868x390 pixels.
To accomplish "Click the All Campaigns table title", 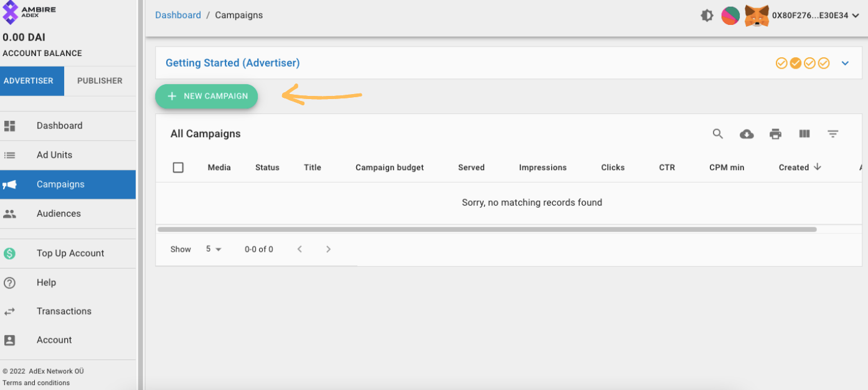I will point(205,134).
